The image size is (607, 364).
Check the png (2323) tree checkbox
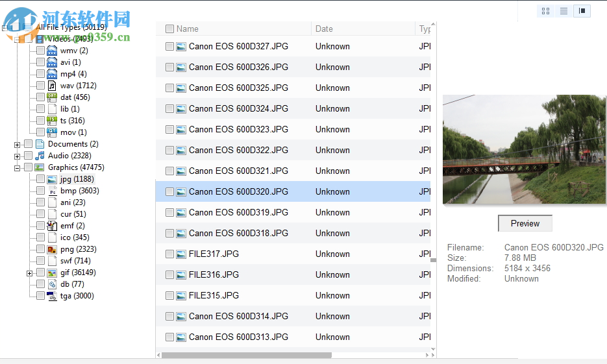coord(40,249)
